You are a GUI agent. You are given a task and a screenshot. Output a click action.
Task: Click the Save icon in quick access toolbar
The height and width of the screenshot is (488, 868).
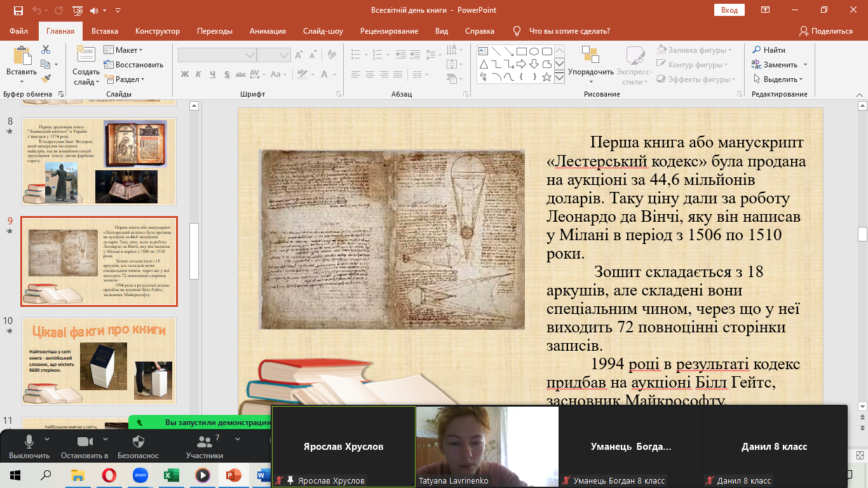point(18,10)
